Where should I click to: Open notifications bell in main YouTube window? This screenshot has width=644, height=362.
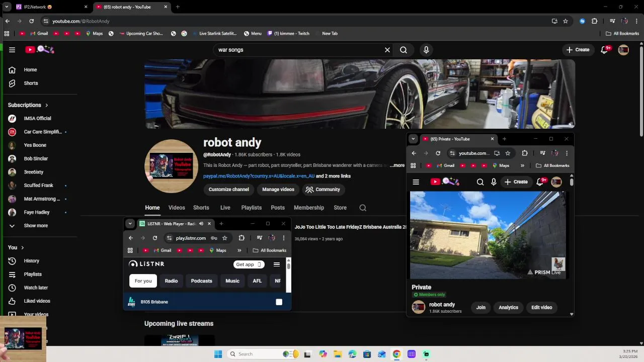605,49
